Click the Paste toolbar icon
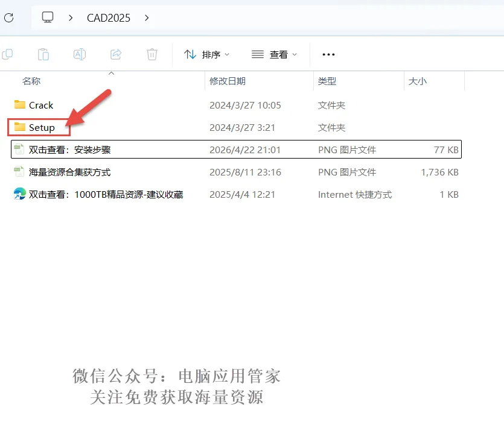Screen dimensions: 504x448 pyautogui.click(x=43, y=54)
